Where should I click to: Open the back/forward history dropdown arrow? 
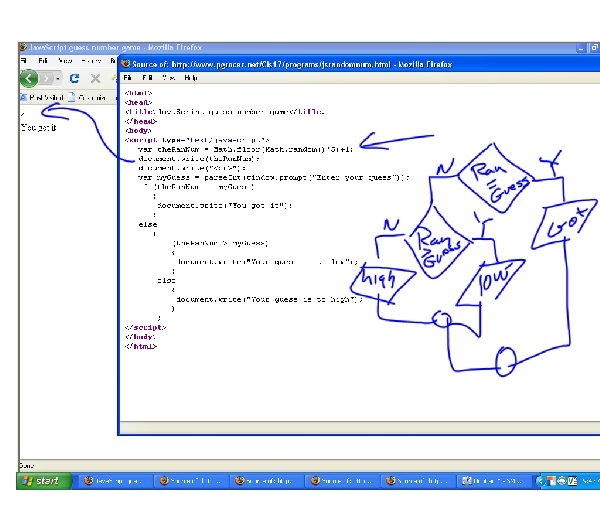[58, 79]
